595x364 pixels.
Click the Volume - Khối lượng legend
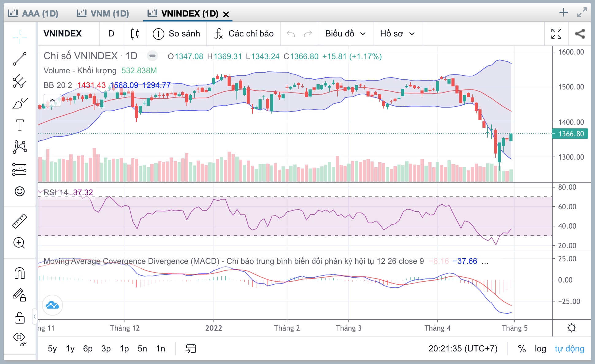pyautogui.click(x=80, y=70)
